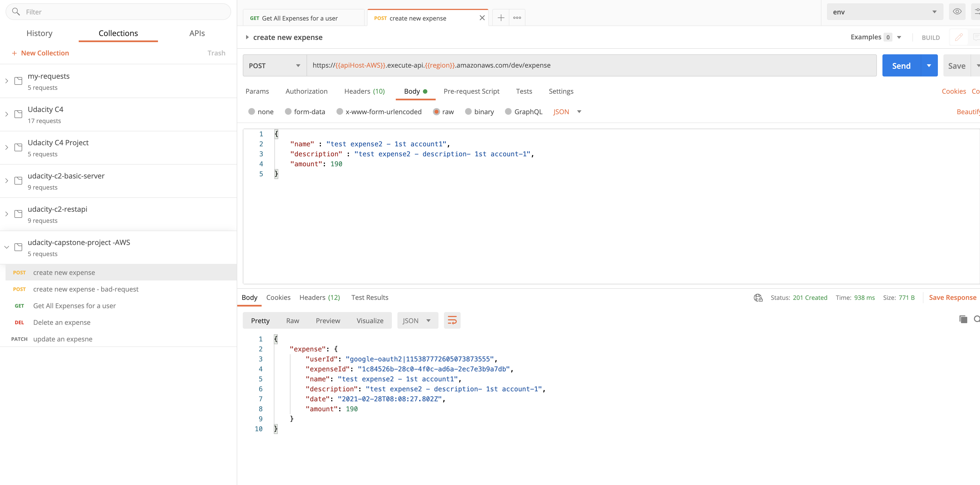Click the edit pencil icon near BUILD
980x485 pixels.
coord(959,37)
